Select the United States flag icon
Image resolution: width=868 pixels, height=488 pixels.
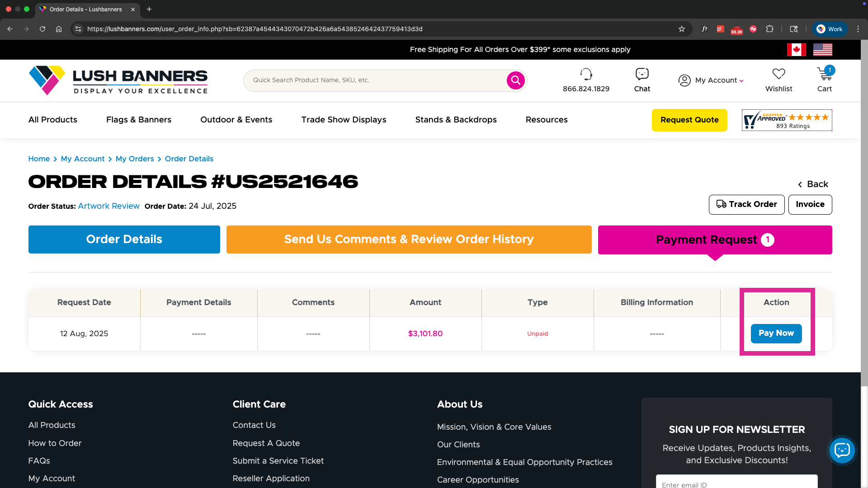click(822, 50)
